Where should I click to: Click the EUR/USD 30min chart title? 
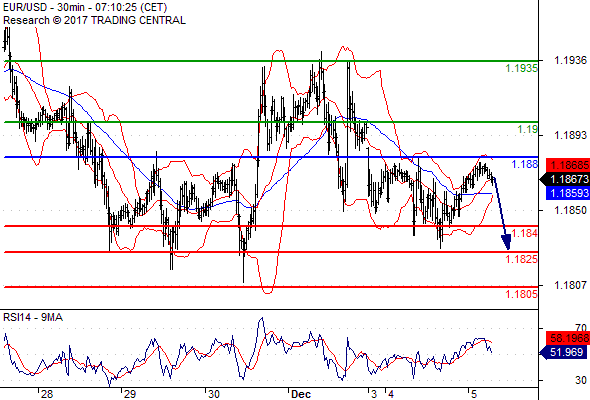tap(85, 7)
